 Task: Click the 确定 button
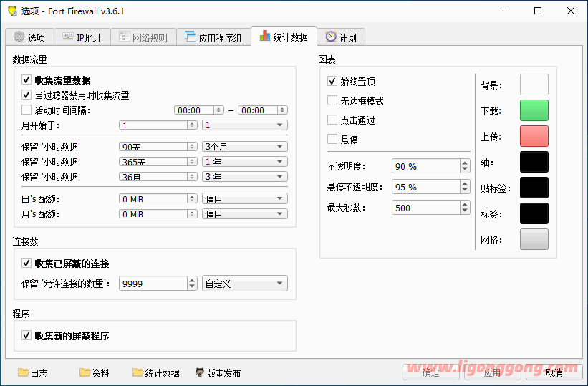[x=431, y=372]
